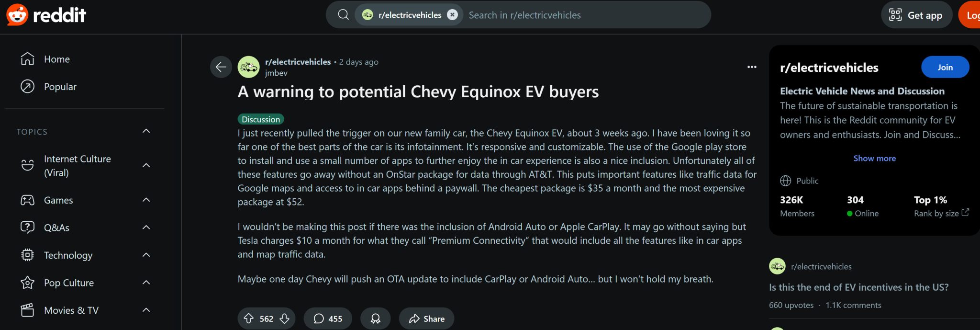Upvote the Chevy Equinox EV post
This screenshot has width=980, height=330.
[x=249, y=318]
